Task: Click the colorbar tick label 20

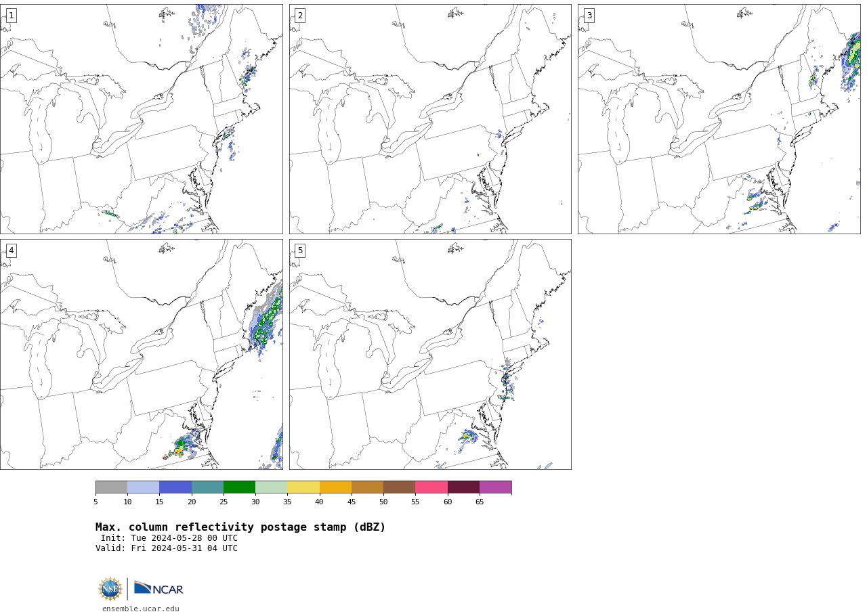Action: click(x=192, y=502)
